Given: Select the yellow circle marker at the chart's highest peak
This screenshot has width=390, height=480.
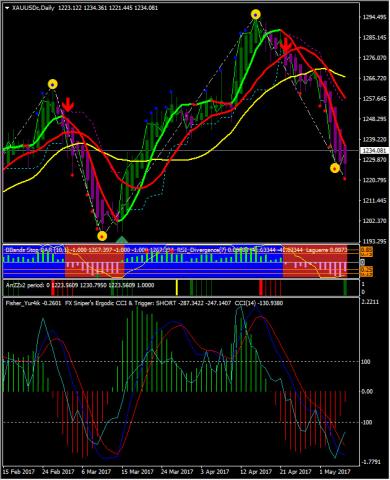Looking at the screenshot, I should point(256,15).
